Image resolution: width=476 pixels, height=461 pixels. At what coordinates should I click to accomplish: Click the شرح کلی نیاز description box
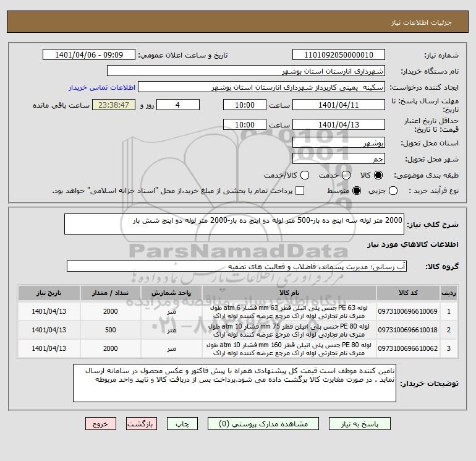click(x=234, y=224)
